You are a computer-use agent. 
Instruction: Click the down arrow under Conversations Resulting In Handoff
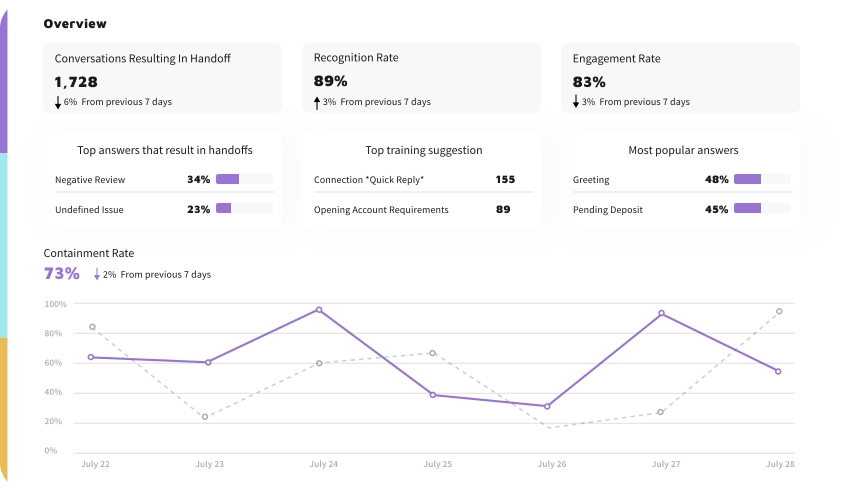58,102
